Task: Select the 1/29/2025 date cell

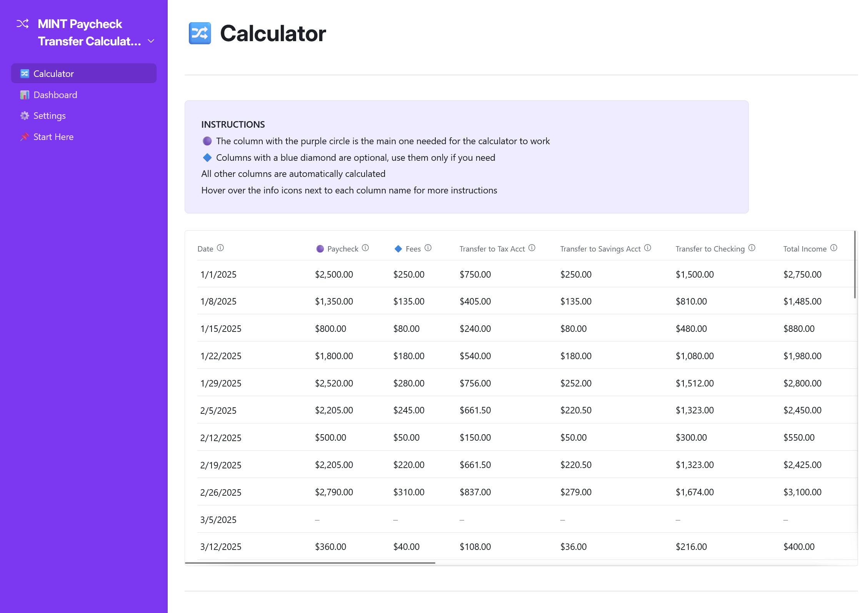Action: tap(221, 383)
